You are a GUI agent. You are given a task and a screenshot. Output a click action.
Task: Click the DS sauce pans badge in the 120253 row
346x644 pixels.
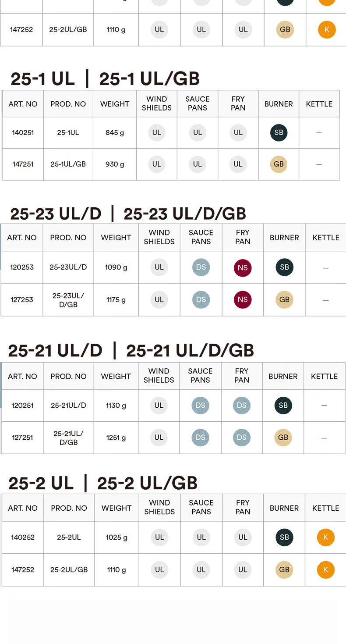click(x=201, y=267)
